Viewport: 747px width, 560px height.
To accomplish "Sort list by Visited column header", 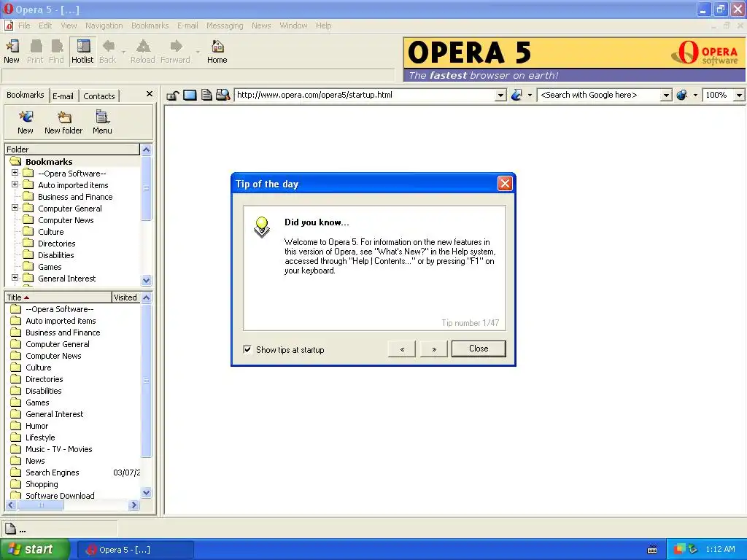I will [x=125, y=297].
